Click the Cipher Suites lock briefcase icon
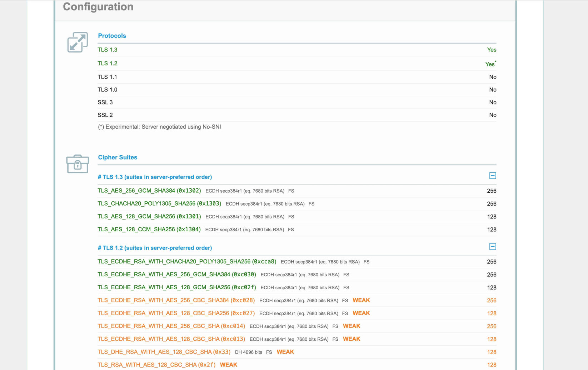Image resolution: width=588 pixels, height=370 pixels. (x=78, y=164)
